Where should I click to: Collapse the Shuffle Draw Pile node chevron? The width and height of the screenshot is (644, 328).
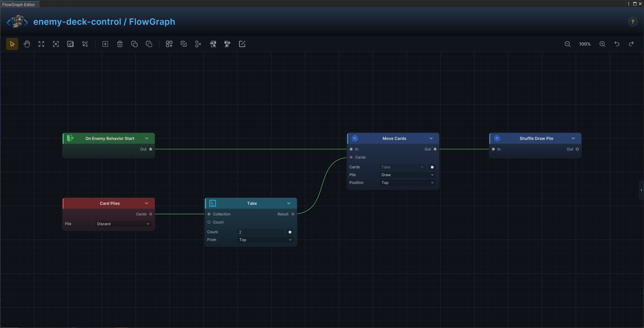coord(573,138)
